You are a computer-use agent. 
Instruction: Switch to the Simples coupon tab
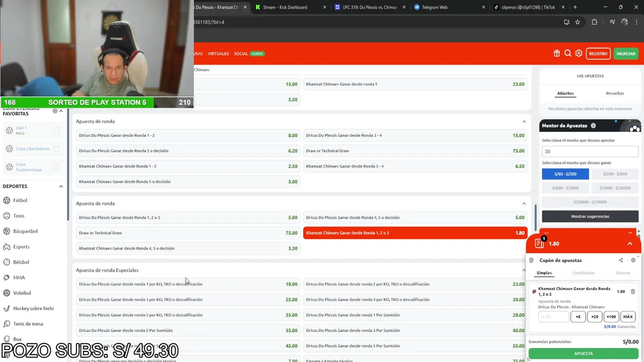pyautogui.click(x=544, y=273)
